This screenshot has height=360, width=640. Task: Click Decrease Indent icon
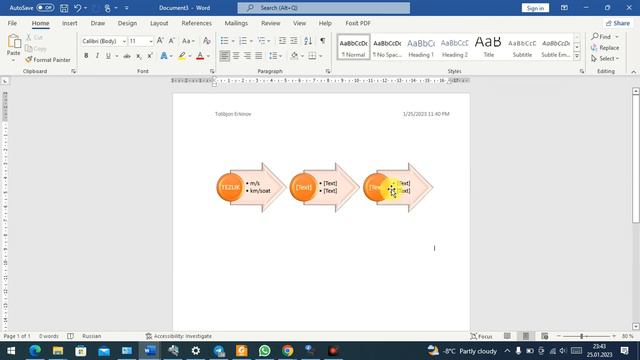click(282, 41)
